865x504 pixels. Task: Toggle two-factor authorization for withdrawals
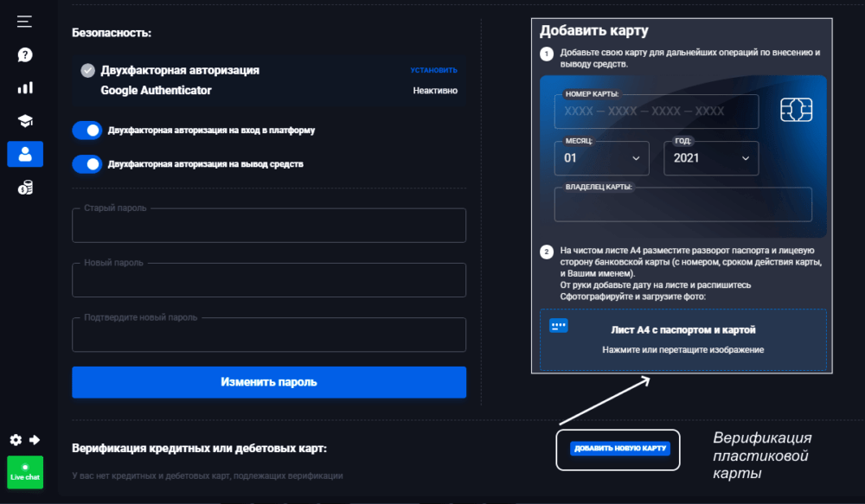[x=87, y=163]
